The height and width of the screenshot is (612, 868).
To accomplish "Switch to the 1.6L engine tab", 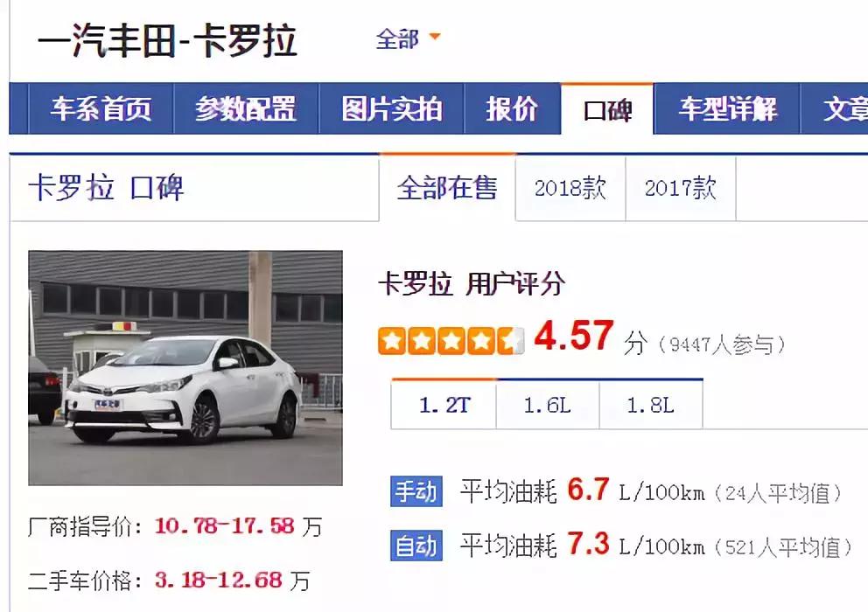I will tap(547, 405).
